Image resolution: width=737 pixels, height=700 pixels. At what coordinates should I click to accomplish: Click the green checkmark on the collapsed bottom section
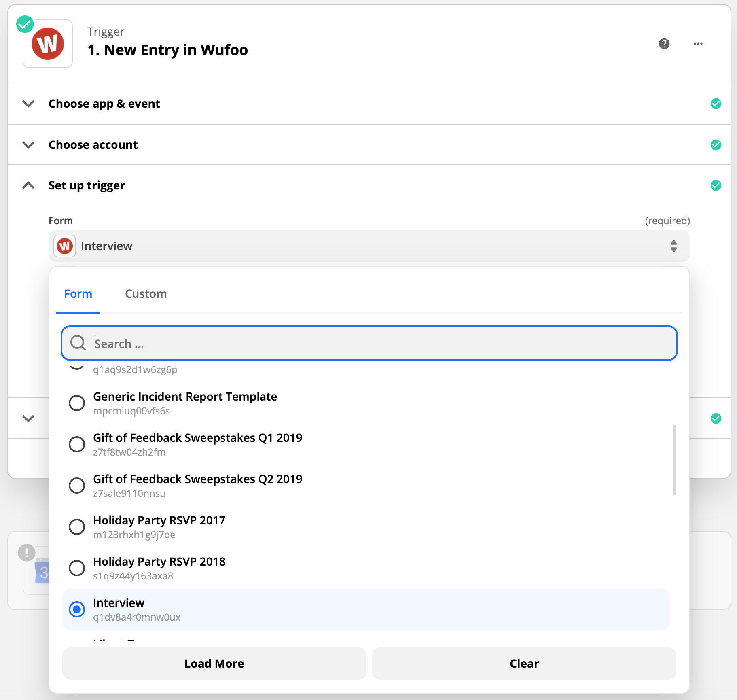[x=716, y=418]
